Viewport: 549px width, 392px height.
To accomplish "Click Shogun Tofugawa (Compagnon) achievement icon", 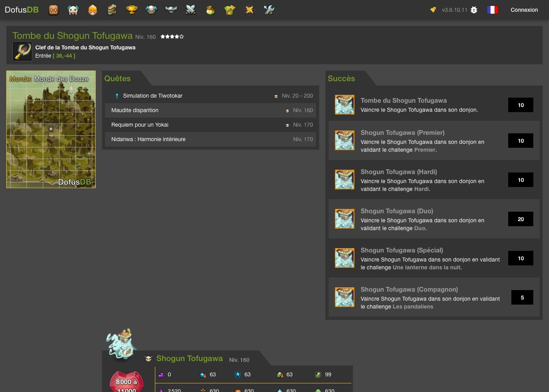I will pyautogui.click(x=345, y=297).
